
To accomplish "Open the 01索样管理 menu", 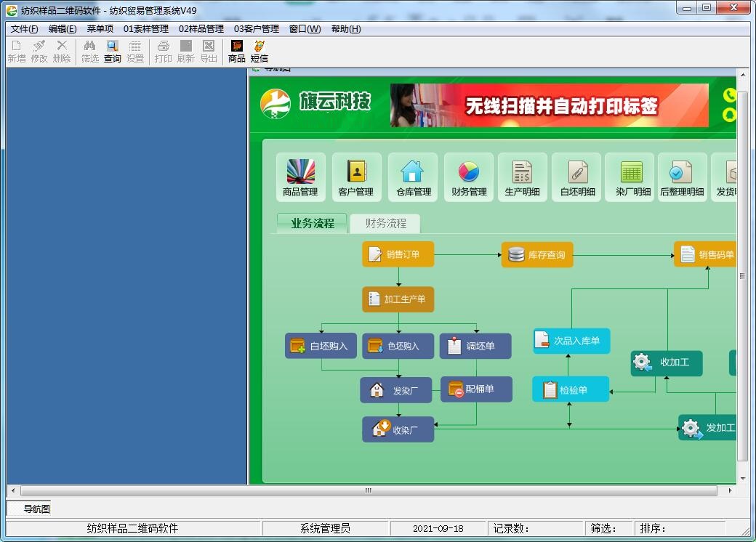I will 146,29.
